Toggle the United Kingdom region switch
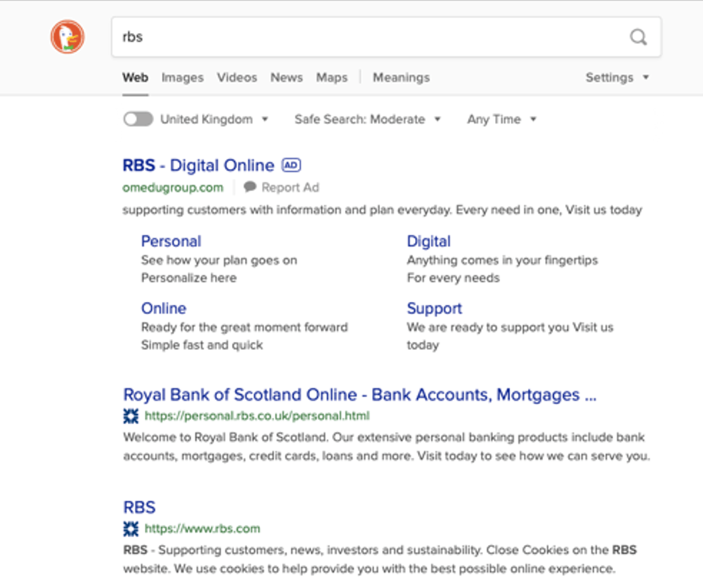 pos(138,119)
